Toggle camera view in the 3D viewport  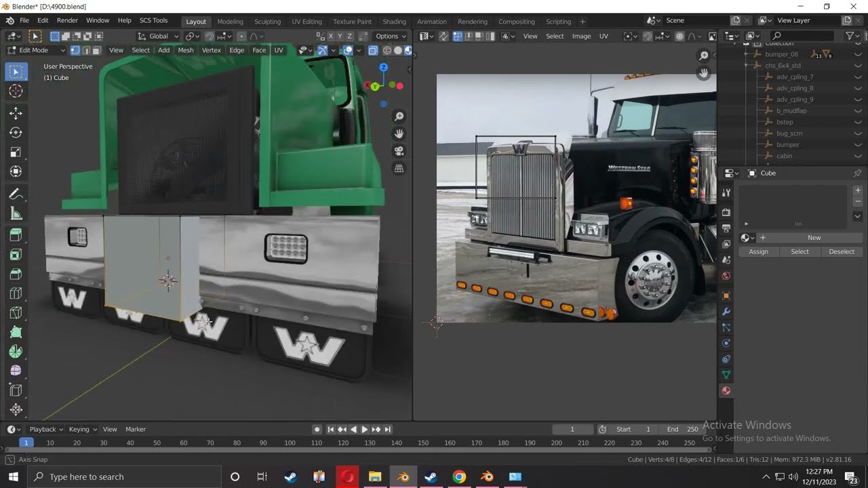click(399, 151)
